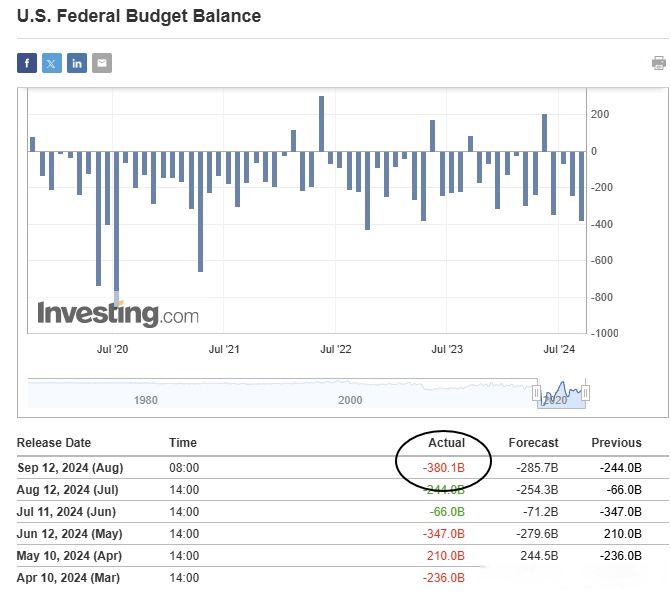Viewport: 671px width, 593px height.
Task: Click the 2000 label in the chart navigator
Action: pyautogui.click(x=350, y=400)
